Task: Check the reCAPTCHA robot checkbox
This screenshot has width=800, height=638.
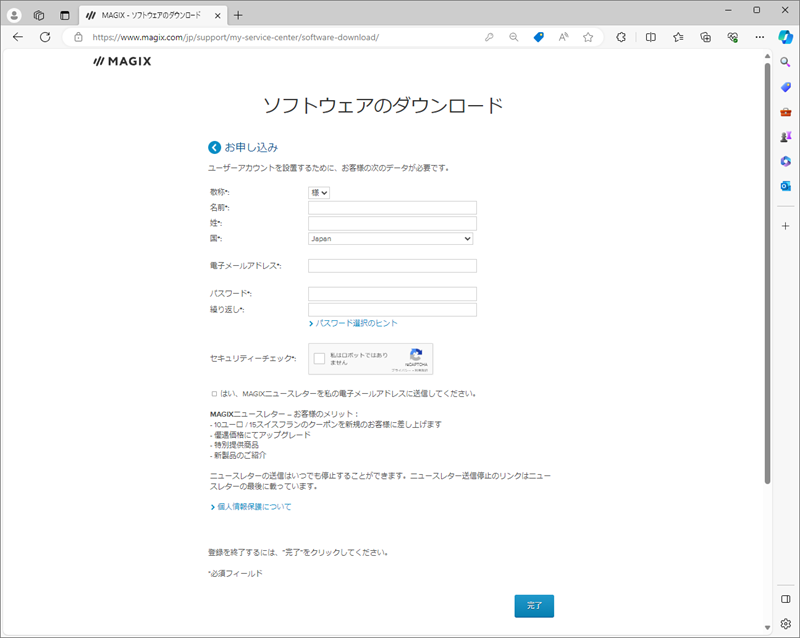Action: (x=319, y=359)
